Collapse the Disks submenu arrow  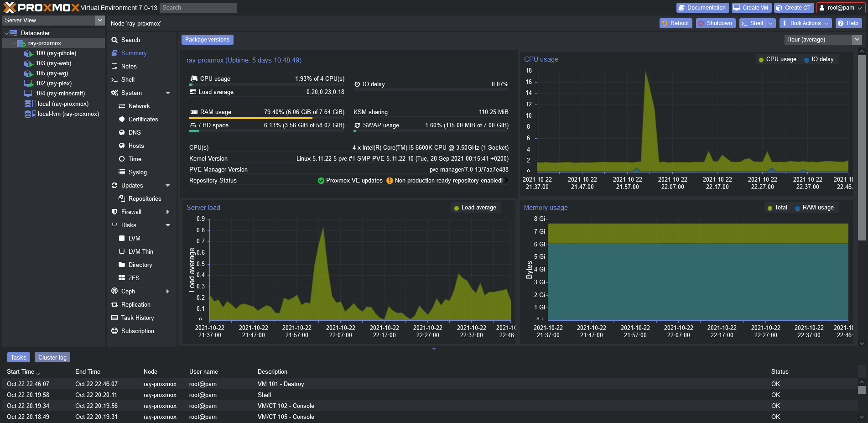click(x=168, y=225)
